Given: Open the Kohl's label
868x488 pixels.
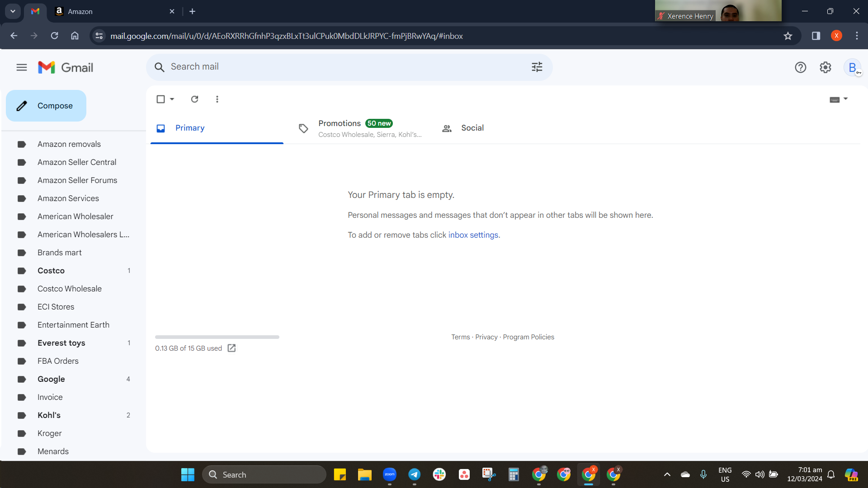Looking at the screenshot, I should (x=49, y=415).
